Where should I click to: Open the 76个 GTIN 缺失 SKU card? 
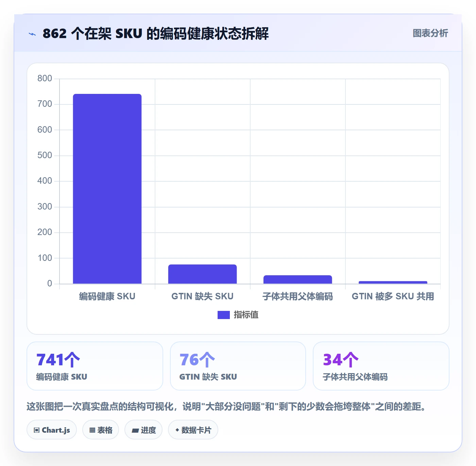click(x=238, y=366)
